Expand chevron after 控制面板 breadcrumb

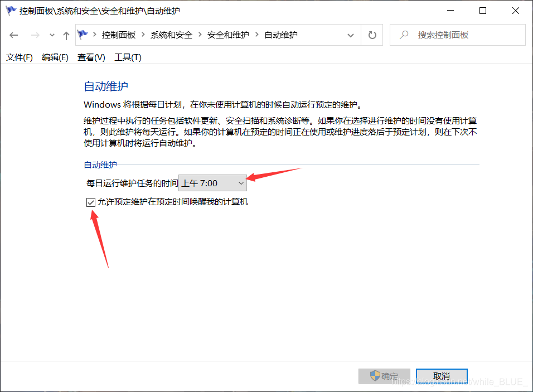[x=143, y=35]
